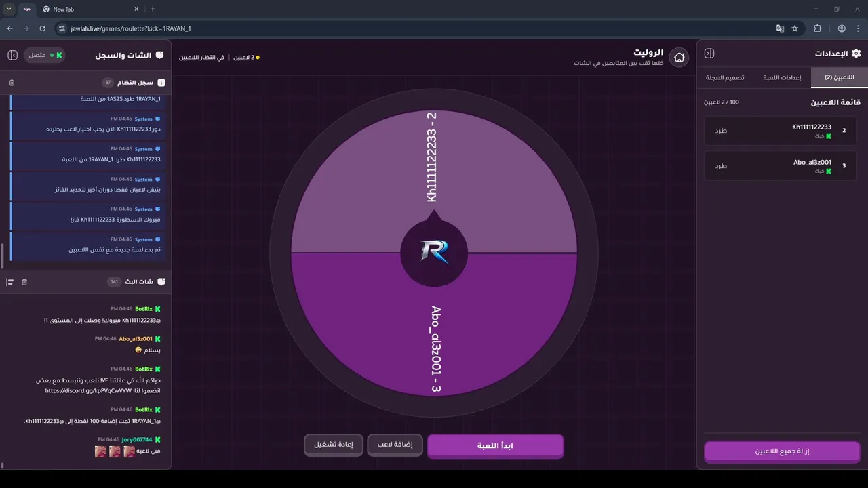Click the site info icon in address bar
Screen dimensions: 868x488
[x=62, y=28]
